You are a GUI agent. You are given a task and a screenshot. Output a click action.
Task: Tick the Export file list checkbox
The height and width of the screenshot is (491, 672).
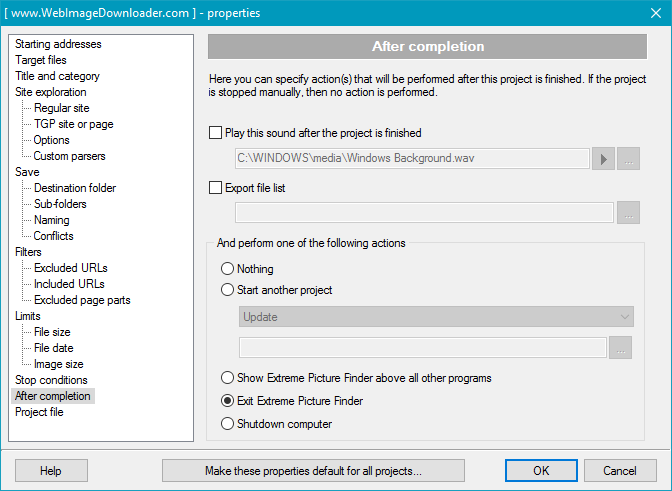coord(215,188)
